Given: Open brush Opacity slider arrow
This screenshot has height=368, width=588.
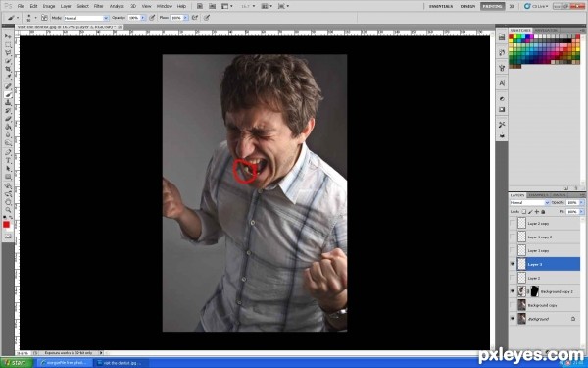Looking at the screenshot, I should click(x=143, y=18).
